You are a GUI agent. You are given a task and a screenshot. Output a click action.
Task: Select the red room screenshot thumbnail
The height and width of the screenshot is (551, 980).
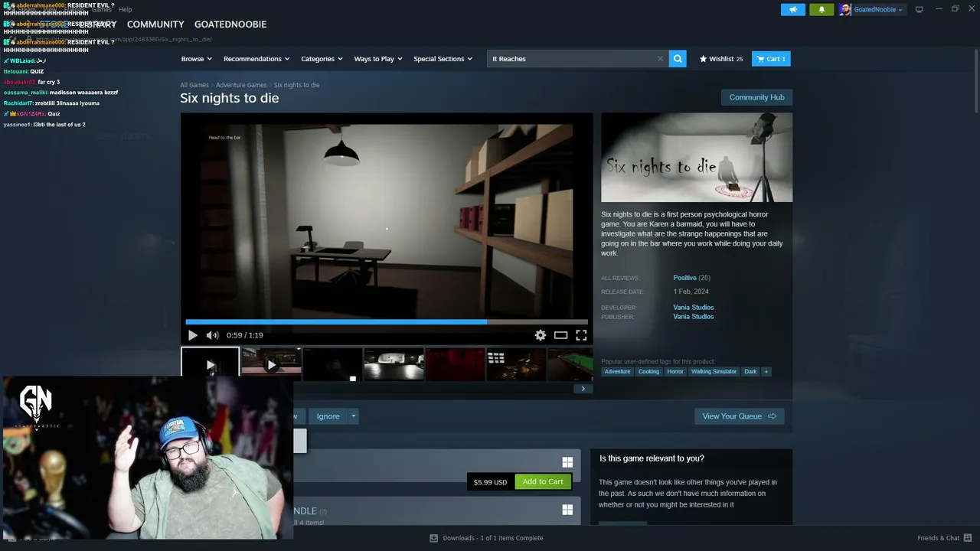coord(455,364)
